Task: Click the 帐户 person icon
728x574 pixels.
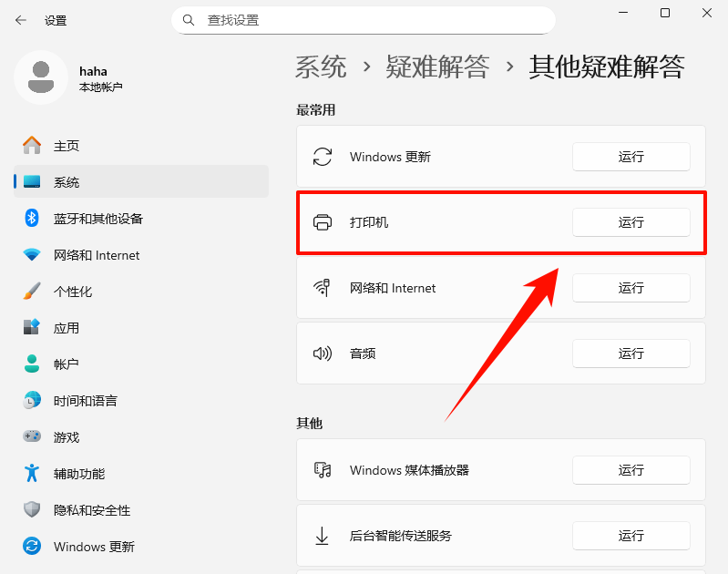Action: click(32, 364)
